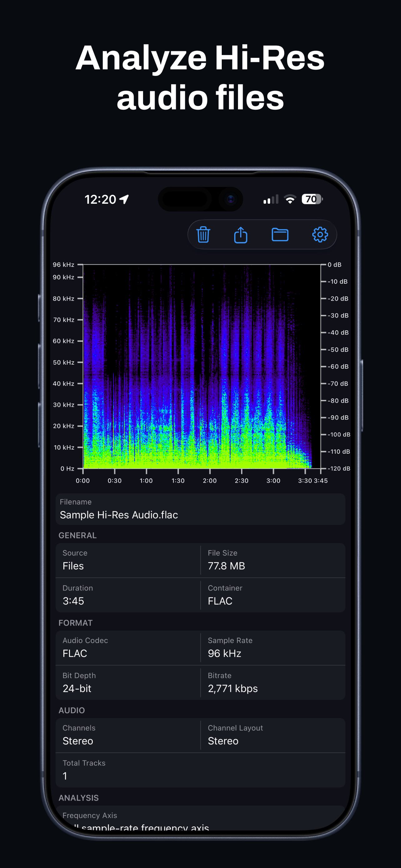Tap the Sample Rate value 96 kHz
The height and width of the screenshot is (868, 401).
[x=224, y=653]
